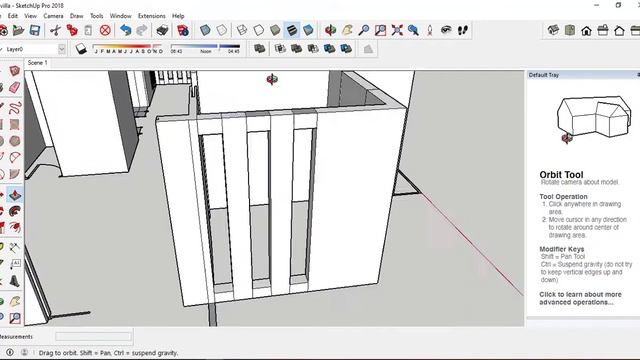Return to Previous camera view

(413, 30)
